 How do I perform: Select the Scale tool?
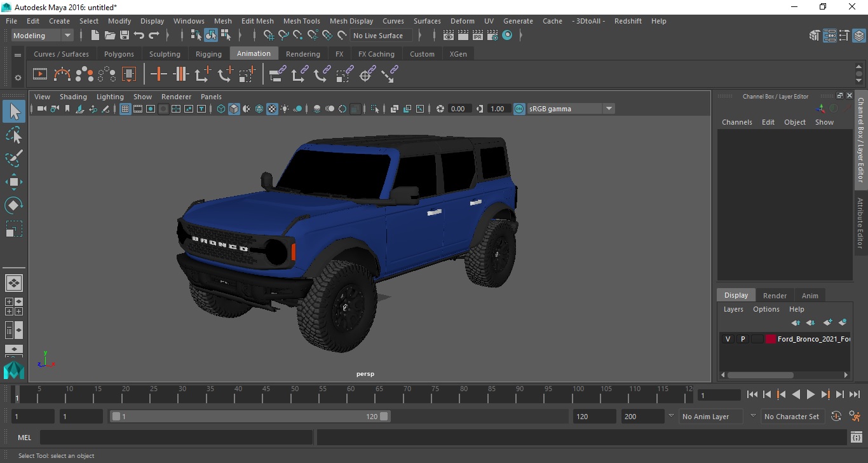[14, 229]
